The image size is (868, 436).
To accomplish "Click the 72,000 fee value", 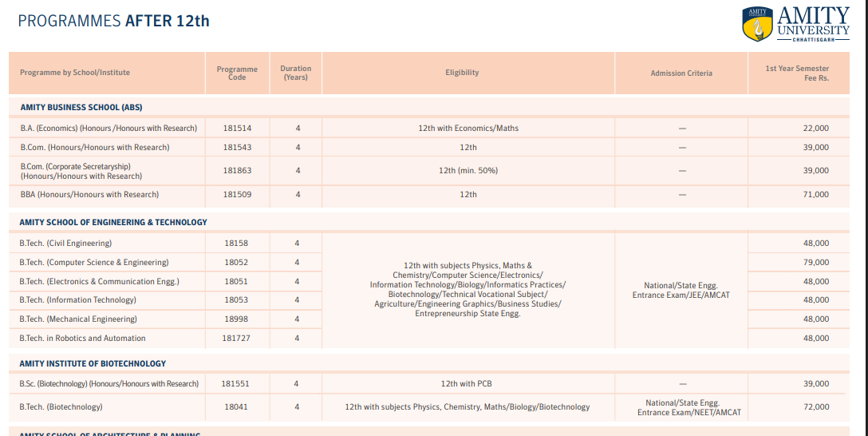I will tap(816, 407).
